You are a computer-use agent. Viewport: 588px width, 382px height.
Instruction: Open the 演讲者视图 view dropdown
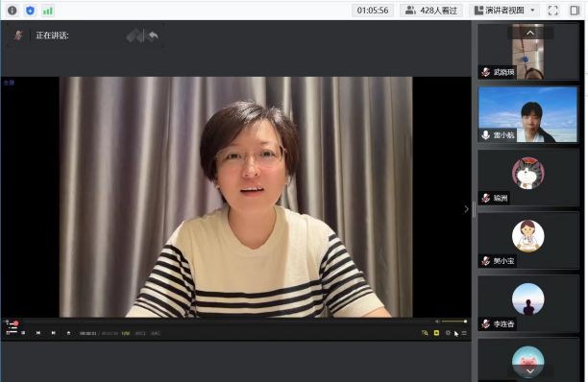pos(504,11)
